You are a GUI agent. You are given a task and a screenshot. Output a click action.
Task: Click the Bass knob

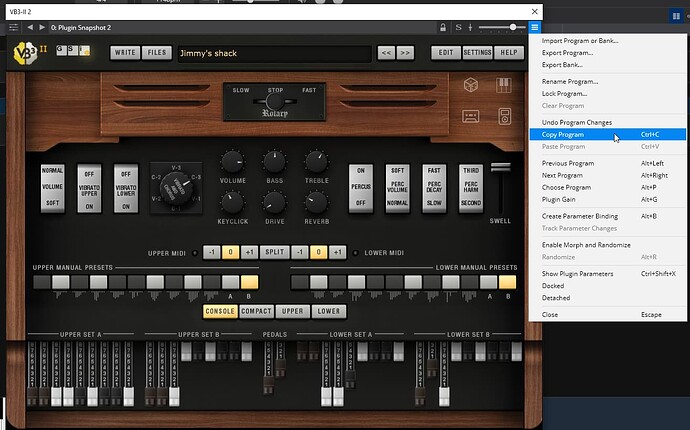click(x=275, y=162)
